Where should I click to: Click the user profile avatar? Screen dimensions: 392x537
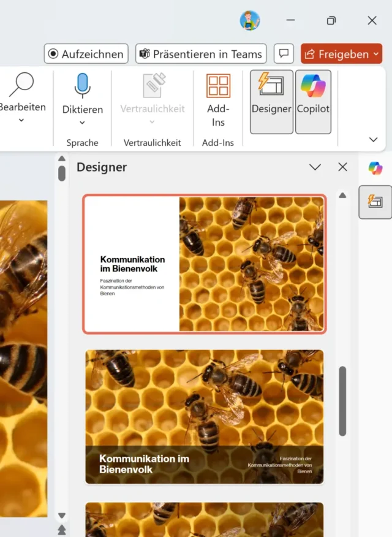[250, 20]
